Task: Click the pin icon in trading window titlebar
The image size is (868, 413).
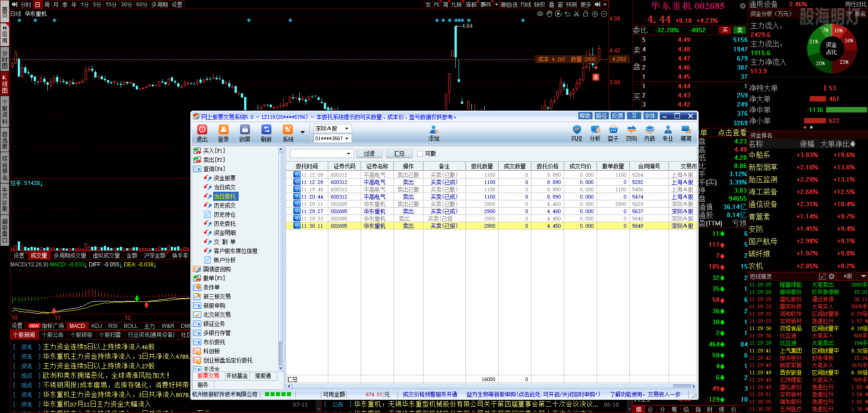Action: tap(634, 116)
